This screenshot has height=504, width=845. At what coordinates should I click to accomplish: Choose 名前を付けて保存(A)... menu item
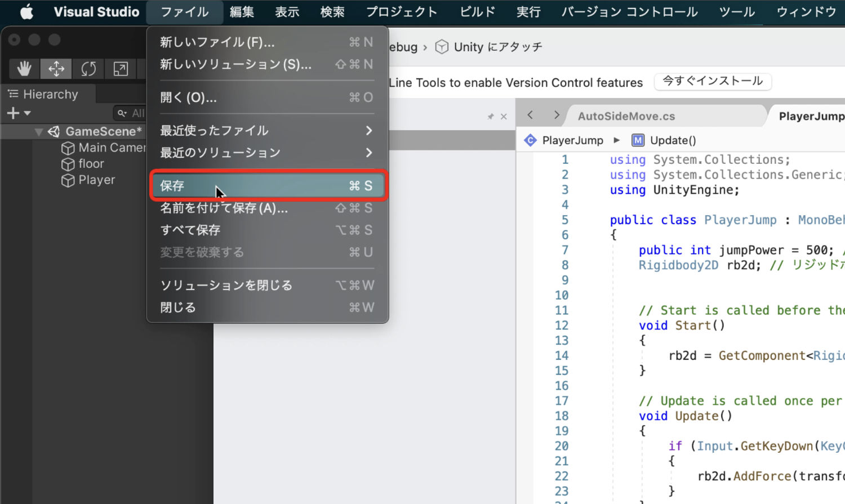[x=268, y=208]
